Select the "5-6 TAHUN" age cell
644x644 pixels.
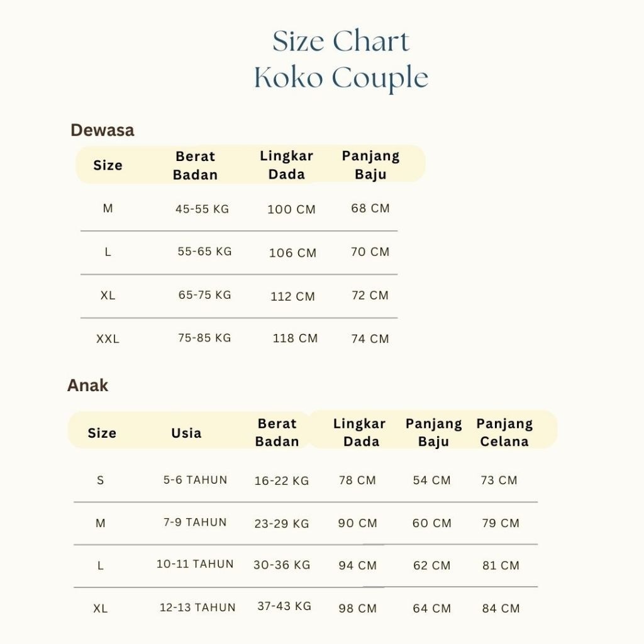pos(196,480)
